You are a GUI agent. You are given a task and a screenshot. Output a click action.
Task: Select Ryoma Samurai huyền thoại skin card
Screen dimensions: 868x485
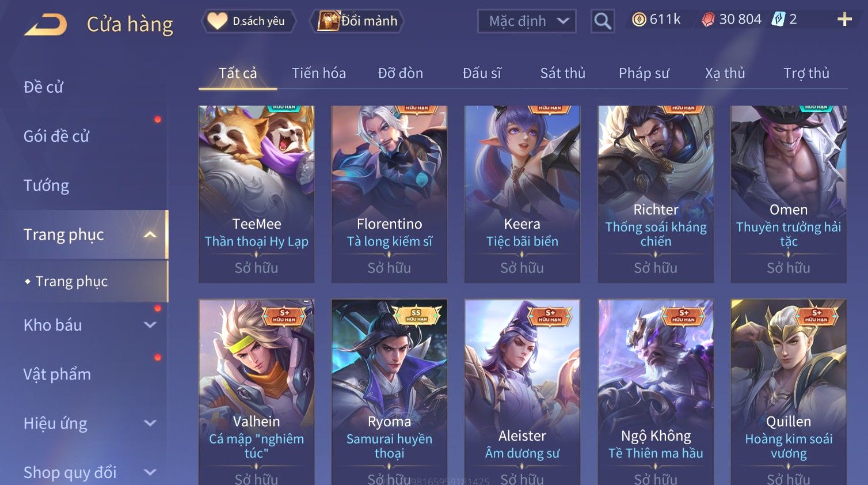pyautogui.click(x=389, y=392)
